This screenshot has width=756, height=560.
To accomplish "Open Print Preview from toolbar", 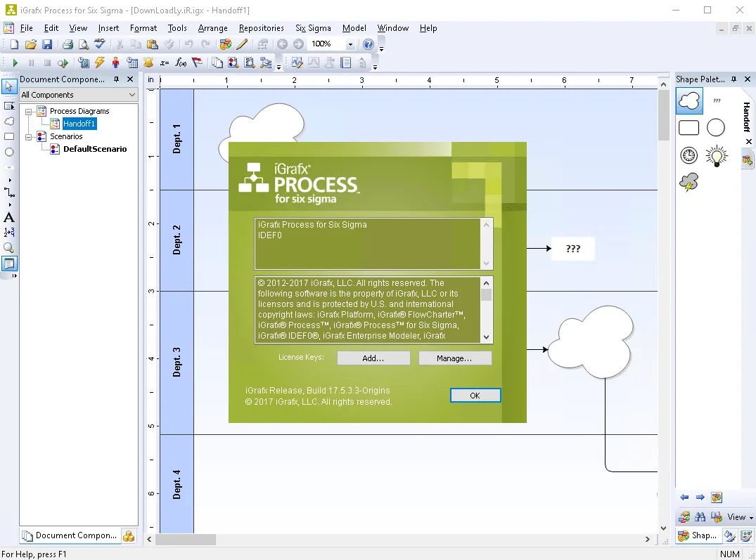I will 84,44.
